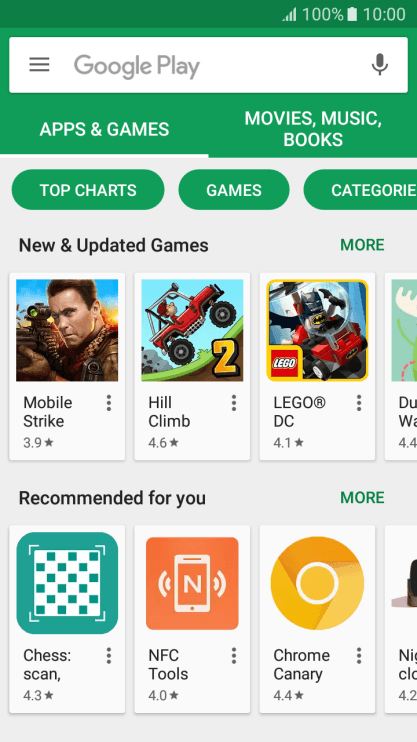Open Hill Climb three-dot overflow menu
This screenshot has height=742, width=417.
[x=234, y=403]
